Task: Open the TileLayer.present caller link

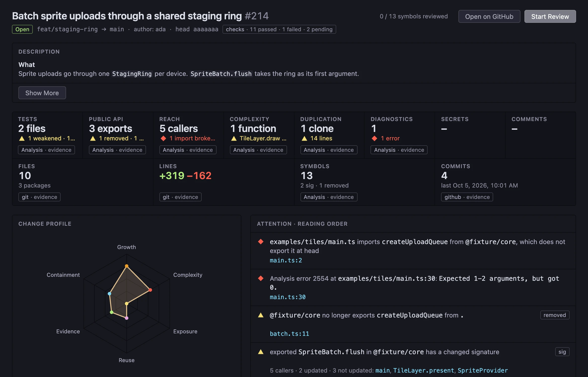Action: click(424, 370)
